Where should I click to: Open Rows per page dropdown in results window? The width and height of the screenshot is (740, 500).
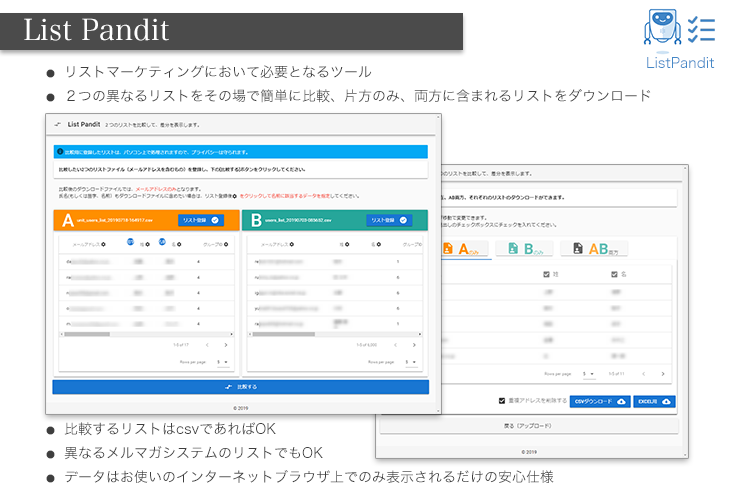(588, 374)
